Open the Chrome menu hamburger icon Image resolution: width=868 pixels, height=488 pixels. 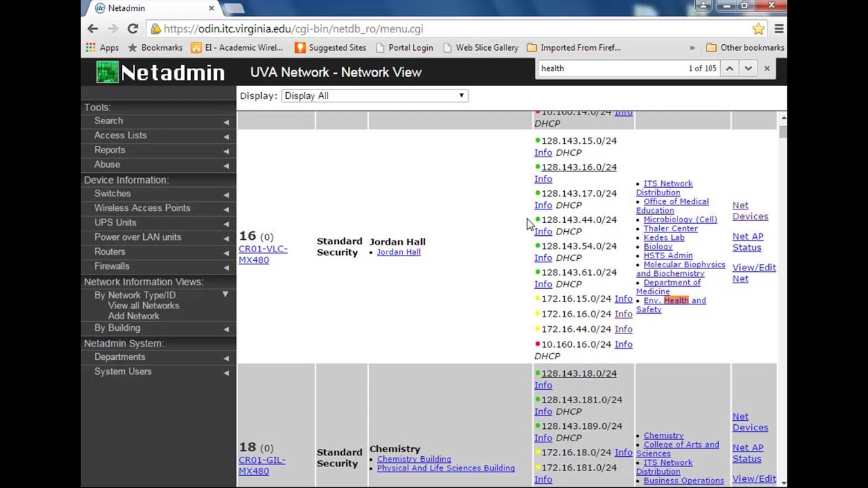click(779, 28)
